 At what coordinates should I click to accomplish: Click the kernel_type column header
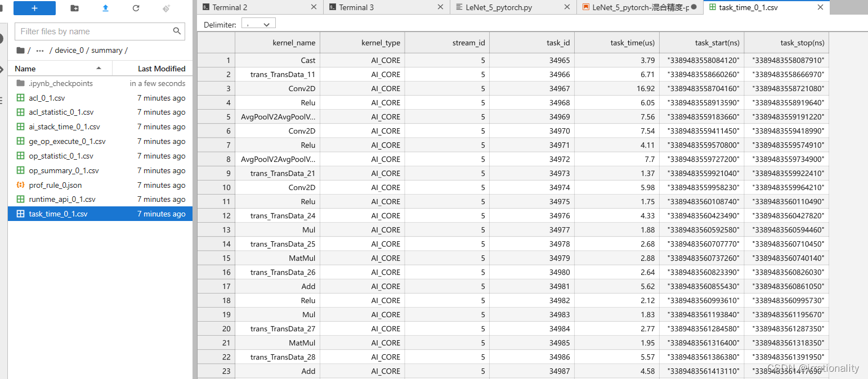[363, 43]
